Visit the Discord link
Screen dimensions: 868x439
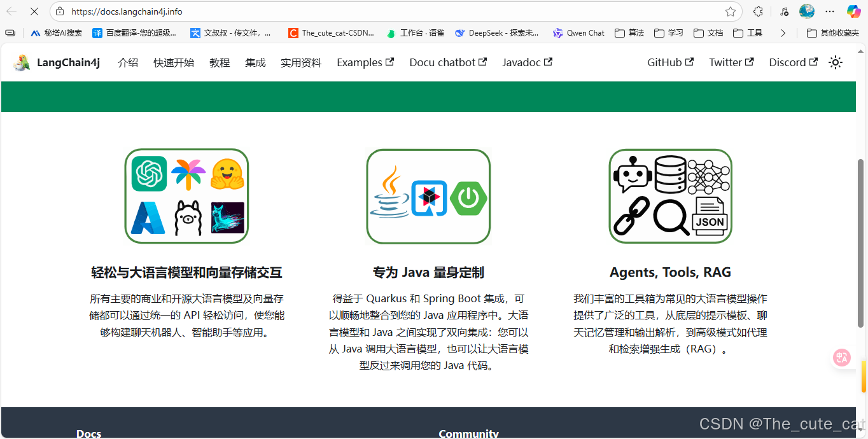(x=793, y=62)
